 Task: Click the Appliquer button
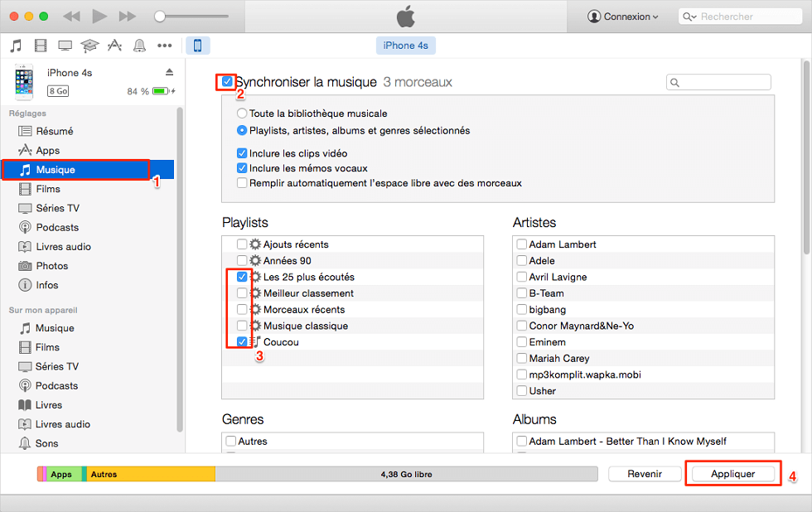pyautogui.click(x=732, y=473)
